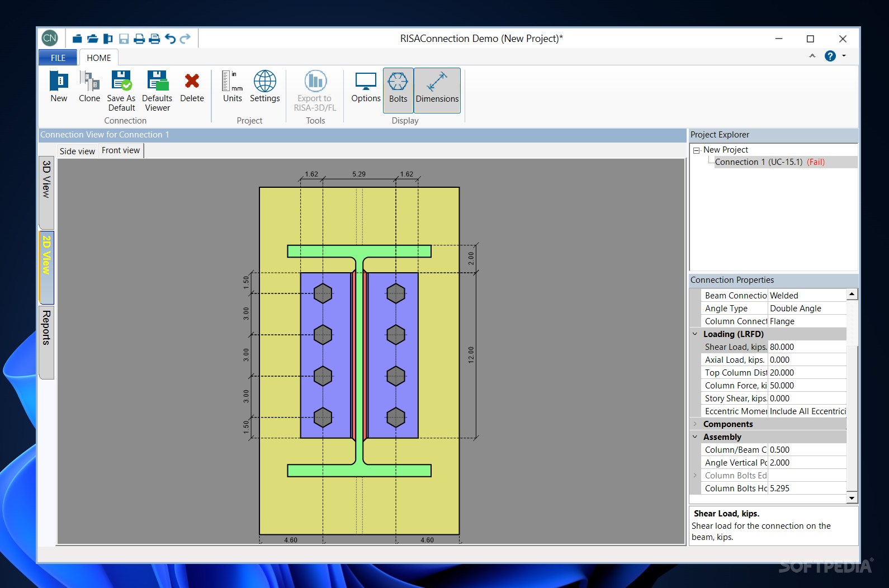Open the Help question mark icon
The height and width of the screenshot is (588, 889).
click(x=830, y=56)
